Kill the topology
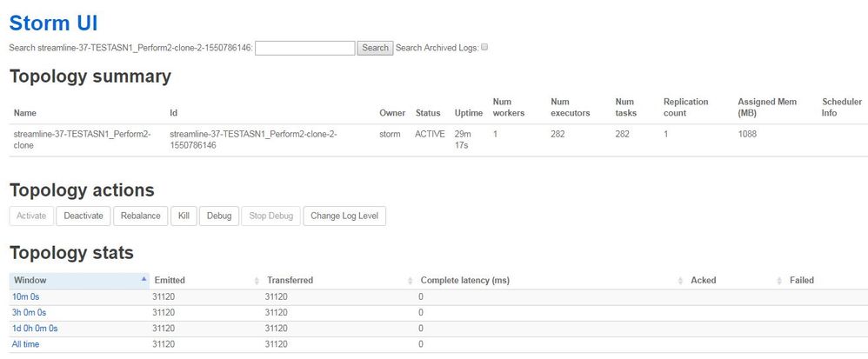Viewport: 868px width, 359px height. 183,216
